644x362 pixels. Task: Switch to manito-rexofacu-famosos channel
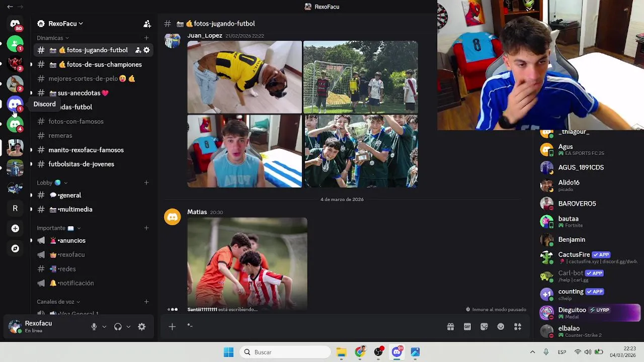click(x=94, y=150)
